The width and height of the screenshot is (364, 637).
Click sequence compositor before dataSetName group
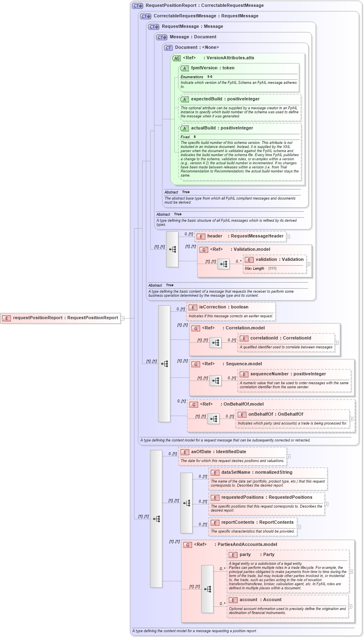(186, 503)
